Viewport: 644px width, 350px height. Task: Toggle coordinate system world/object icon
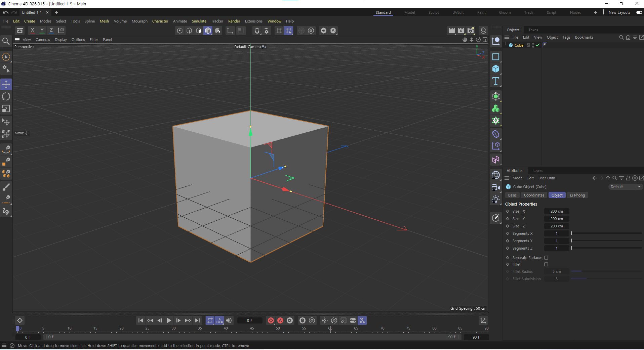pos(61,30)
